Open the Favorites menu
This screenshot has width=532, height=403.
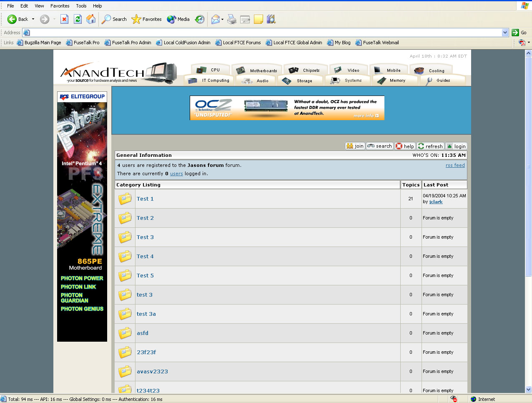pyautogui.click(x=60, y=6)
